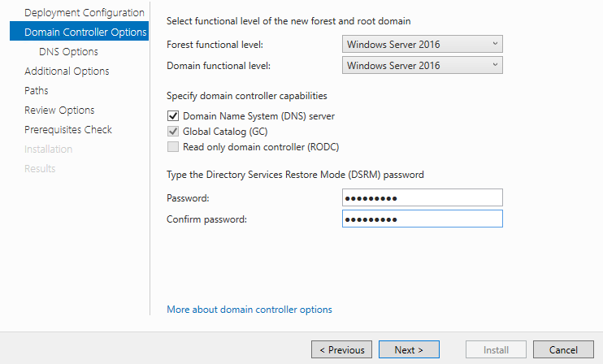
Task: Click the disabled Install button
Action: (x=496, y=349)
